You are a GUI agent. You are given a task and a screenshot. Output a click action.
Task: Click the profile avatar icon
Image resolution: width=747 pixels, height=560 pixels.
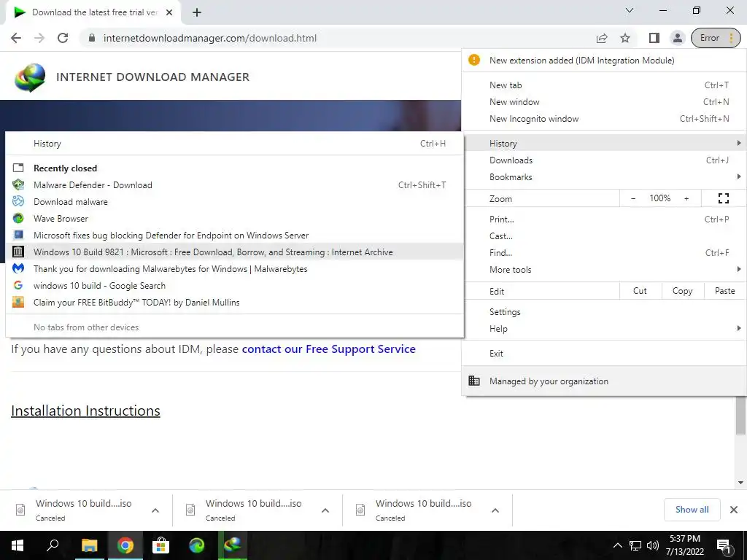pyautogui.click(x=677, y=38)
